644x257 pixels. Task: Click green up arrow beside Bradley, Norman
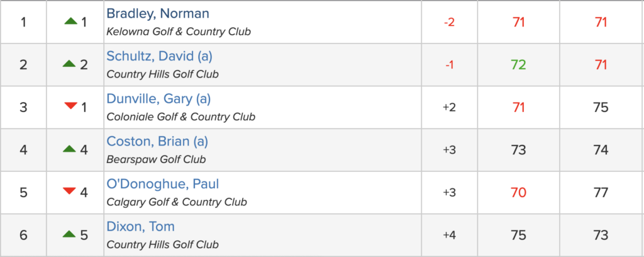70,22
